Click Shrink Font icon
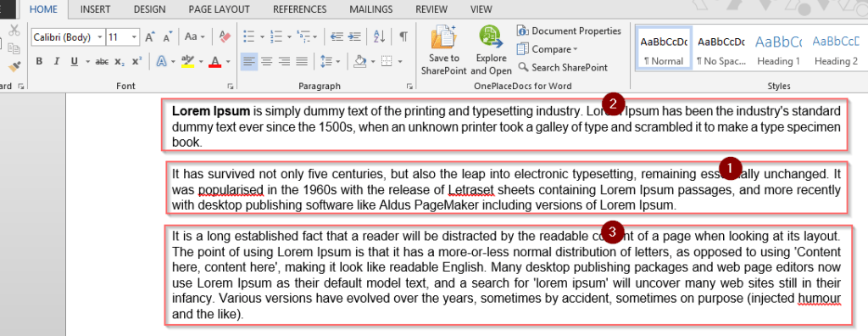The width and height of the screenshot is (868, 336). [167, 37]
